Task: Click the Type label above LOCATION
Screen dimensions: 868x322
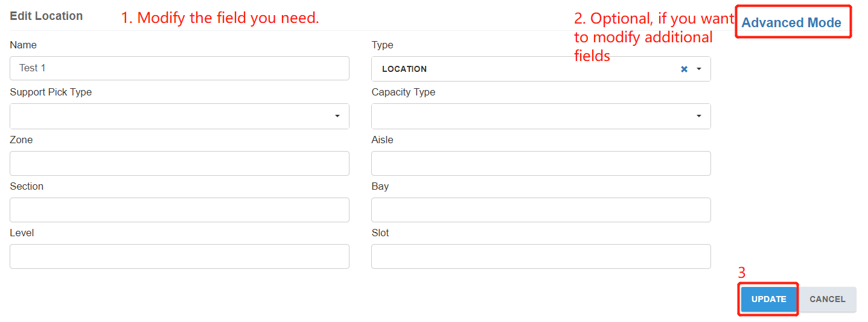Action: click(382, 45)
